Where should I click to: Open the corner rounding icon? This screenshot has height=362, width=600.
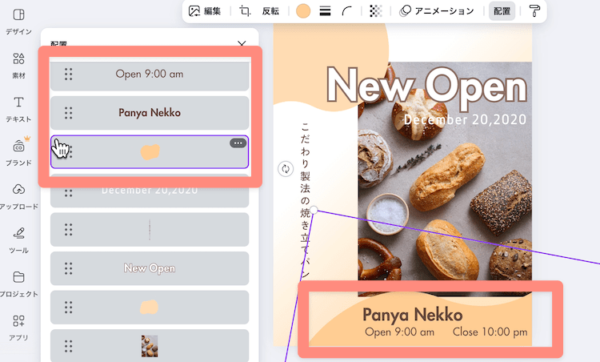coord(347,11)
